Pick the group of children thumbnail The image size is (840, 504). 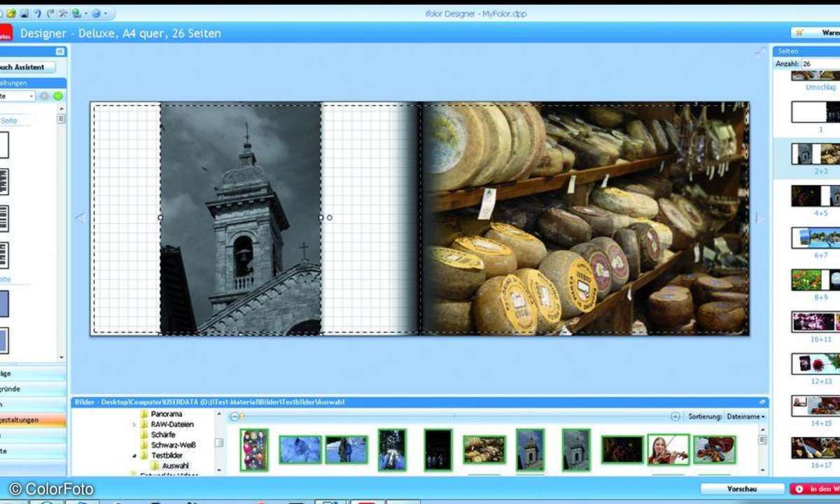[254, 449]
